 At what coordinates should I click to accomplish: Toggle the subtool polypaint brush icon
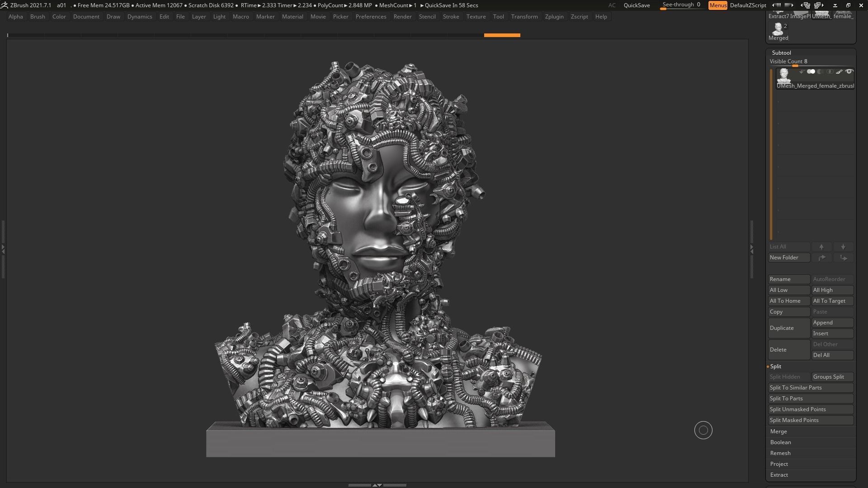tap(839, 72)
